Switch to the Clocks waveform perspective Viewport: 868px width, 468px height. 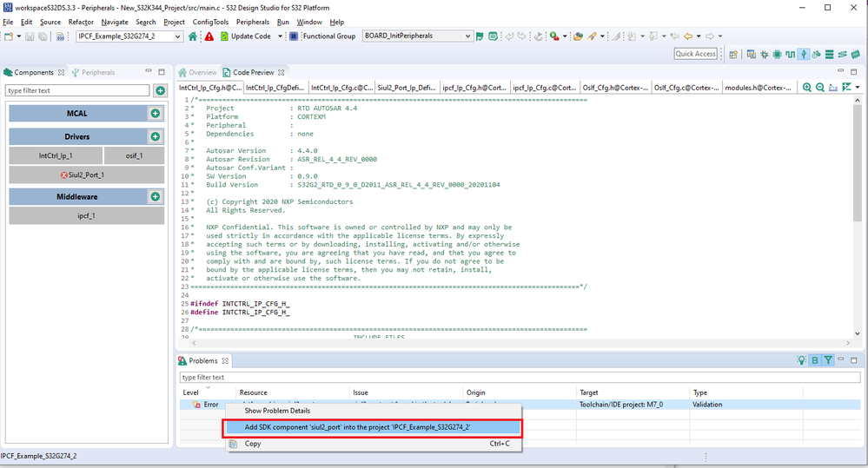point(790,54)
